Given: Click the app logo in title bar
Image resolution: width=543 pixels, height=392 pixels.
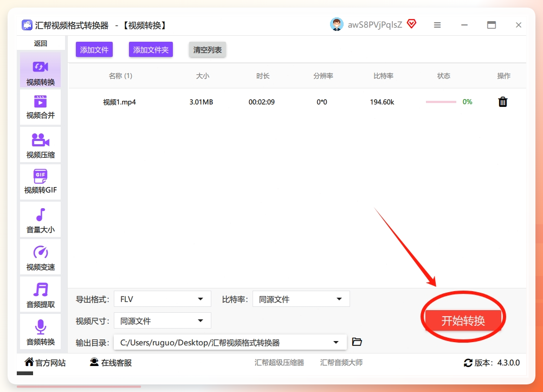Looking at the screenshot, I should pos(27,25).
